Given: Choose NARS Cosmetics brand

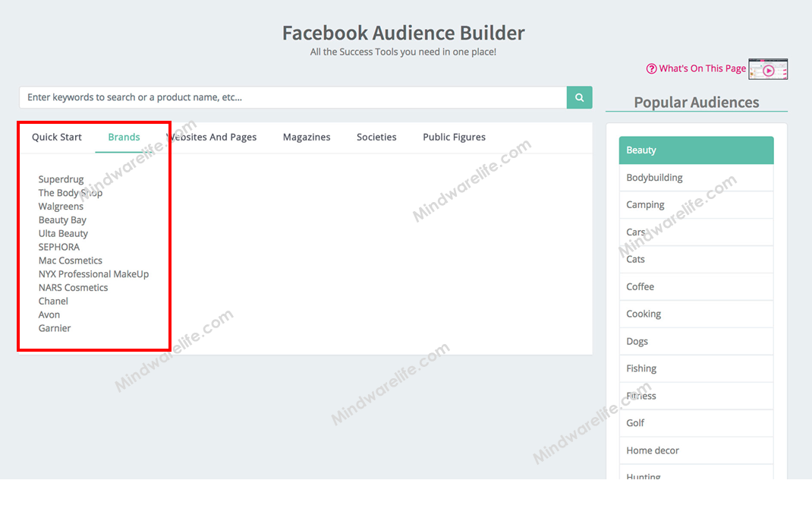Looking at the screenshot, I should (73, 287).
